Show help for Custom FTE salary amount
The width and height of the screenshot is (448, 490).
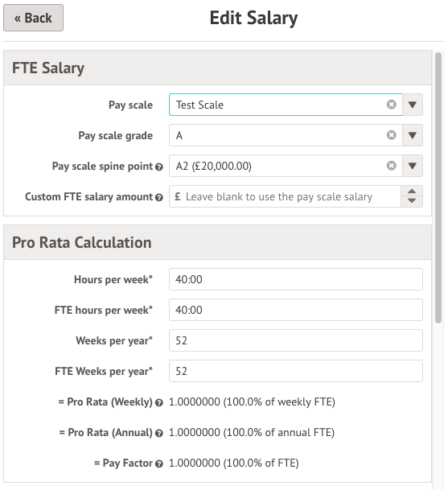(159, 197)
